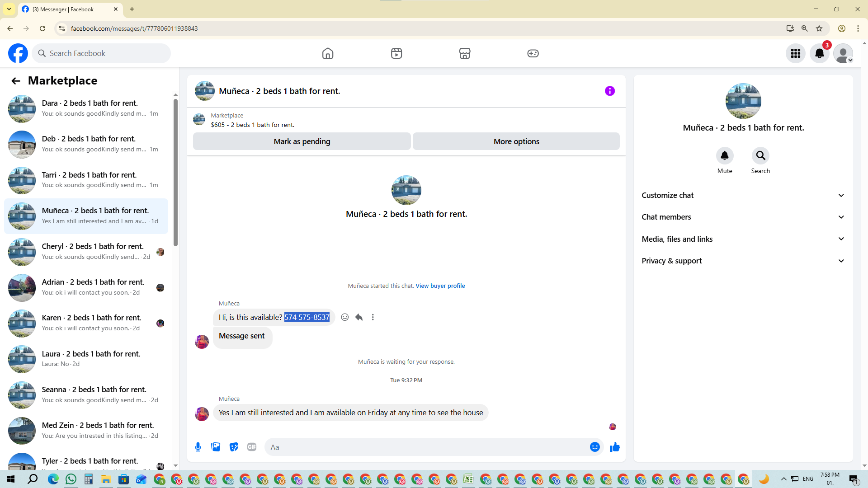The width and height of the screenshot is (868, 488).
Task: Reply to the 'Hi, is this available?' message
Action: (359, 317)
